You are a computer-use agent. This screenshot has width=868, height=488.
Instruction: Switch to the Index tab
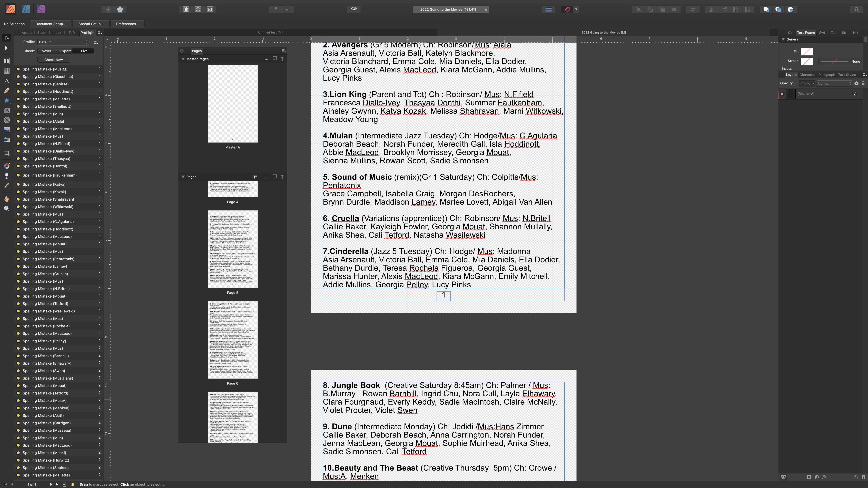(57, 33)
